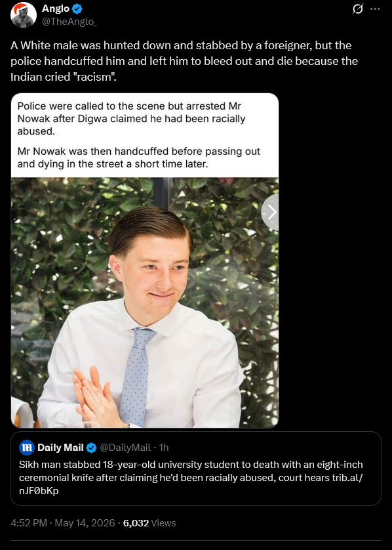Click the Daily Mail avatar logo
The width and height of the screenshot is (392, 550).
click(27, 447)
